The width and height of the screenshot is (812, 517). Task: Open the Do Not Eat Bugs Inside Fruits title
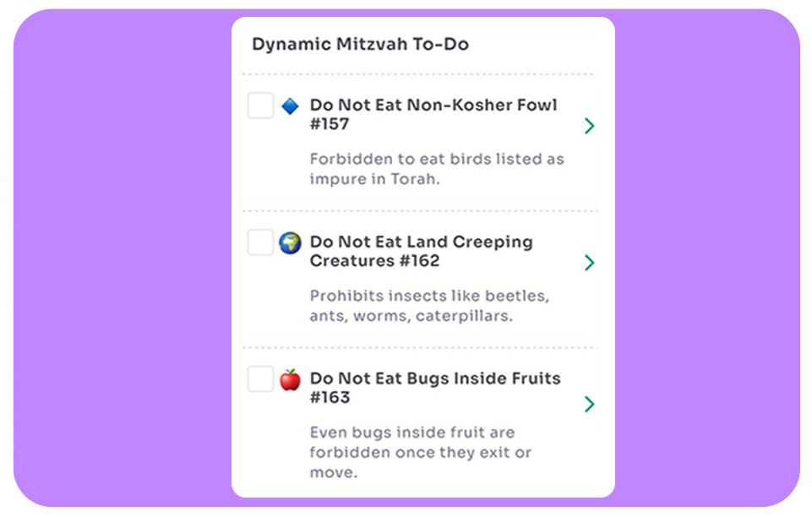434,379
